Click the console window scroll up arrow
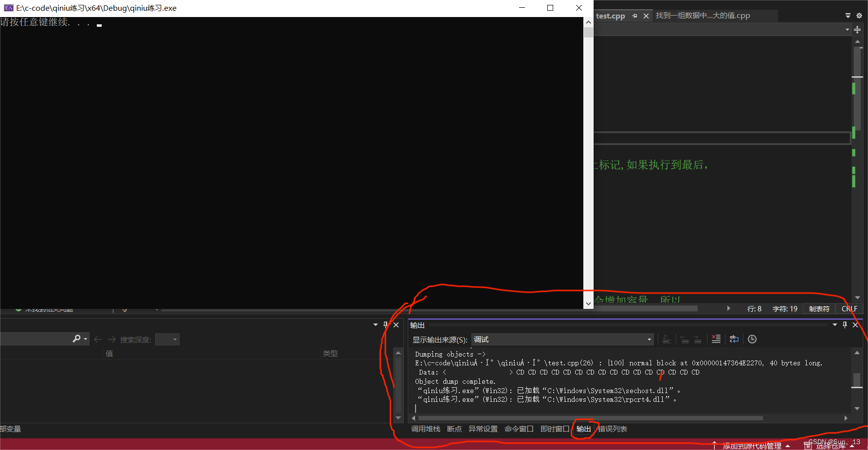Viewport: 868px width, 450px height. click(x=588, y=22)
